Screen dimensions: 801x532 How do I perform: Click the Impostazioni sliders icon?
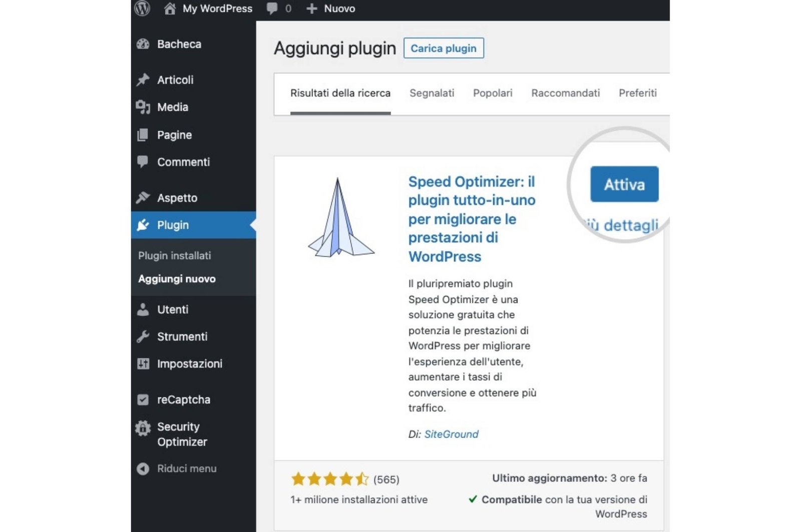pos(143,364)
